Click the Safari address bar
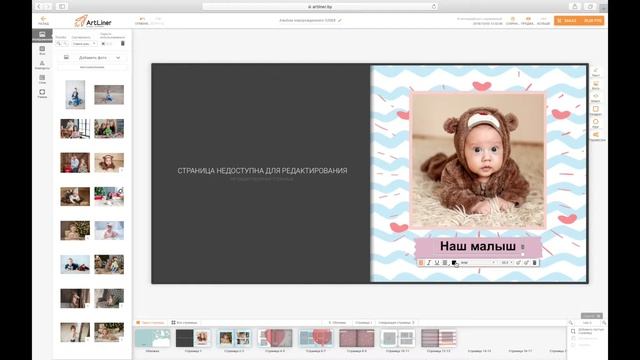 coord(320,7)
